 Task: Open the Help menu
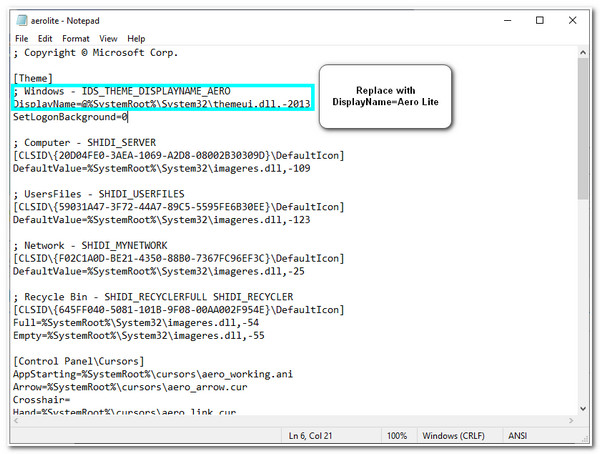136,39
